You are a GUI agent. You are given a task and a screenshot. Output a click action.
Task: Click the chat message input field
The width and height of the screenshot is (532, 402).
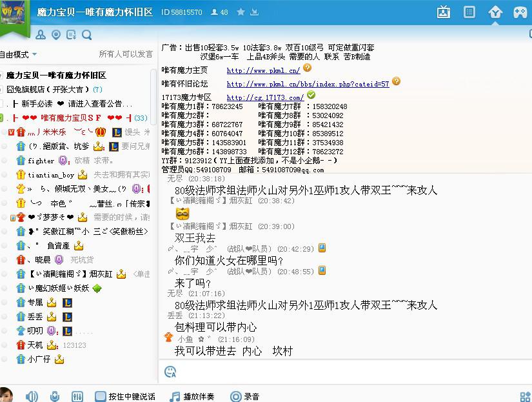coord(348,372)
